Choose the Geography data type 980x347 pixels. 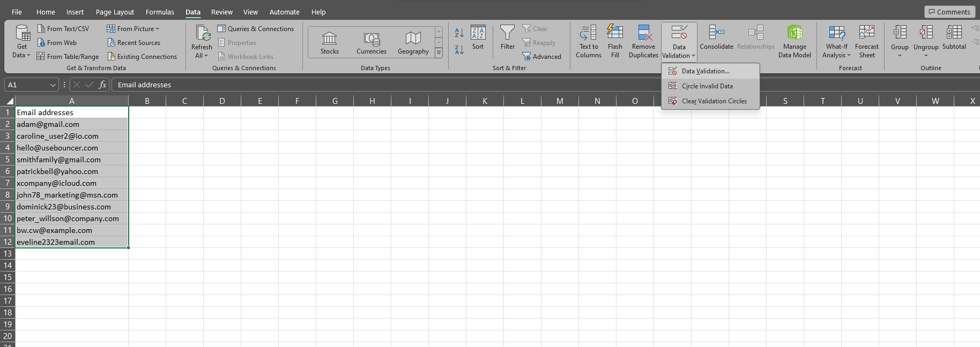tap(413, 42)
